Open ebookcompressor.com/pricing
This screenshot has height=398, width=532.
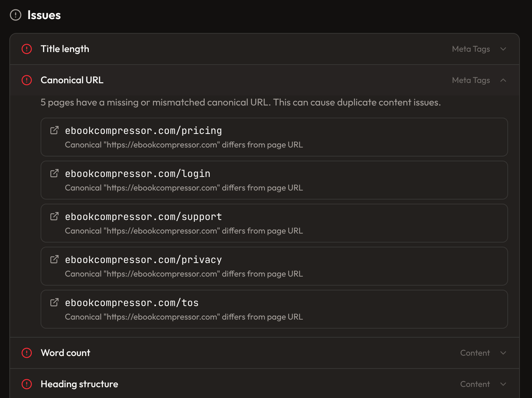[x=143, y=130]
